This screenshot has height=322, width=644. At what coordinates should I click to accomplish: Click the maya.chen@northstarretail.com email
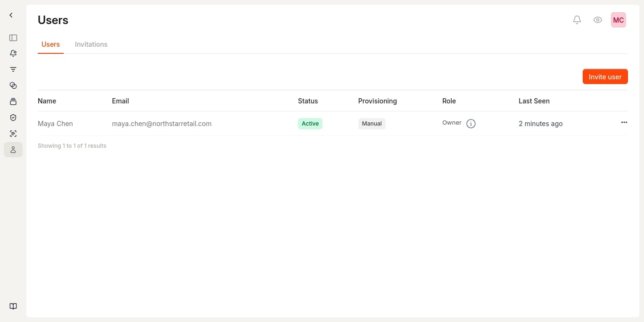point(162,124)
